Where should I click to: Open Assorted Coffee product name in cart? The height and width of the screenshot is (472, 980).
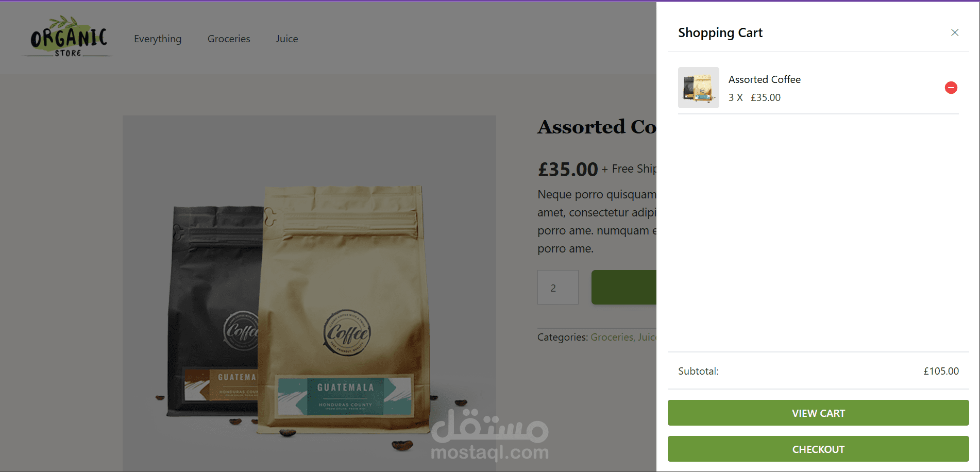point(764,79)
